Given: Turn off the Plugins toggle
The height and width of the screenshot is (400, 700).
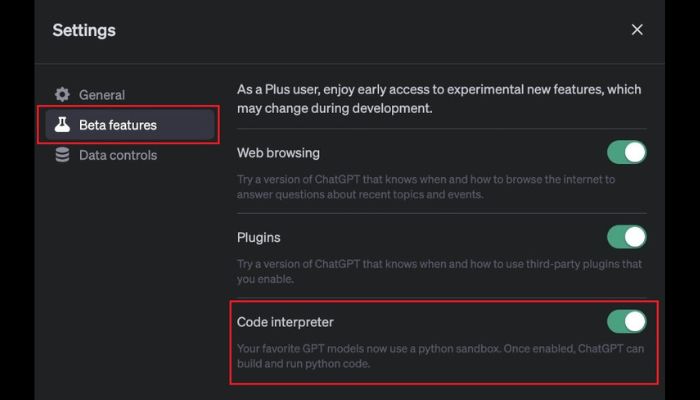Looking at the screenshot, I should [626, 237].
